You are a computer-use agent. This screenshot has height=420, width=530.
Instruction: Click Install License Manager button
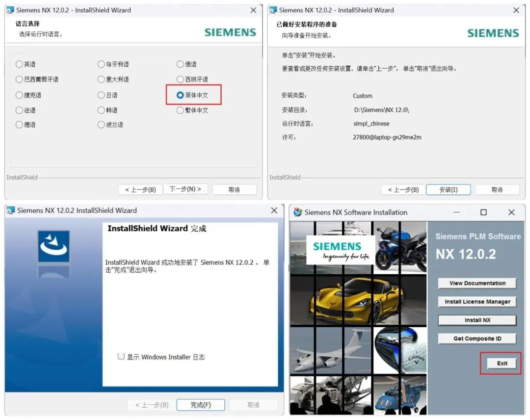pyautogui.click(x=477, y=301)
